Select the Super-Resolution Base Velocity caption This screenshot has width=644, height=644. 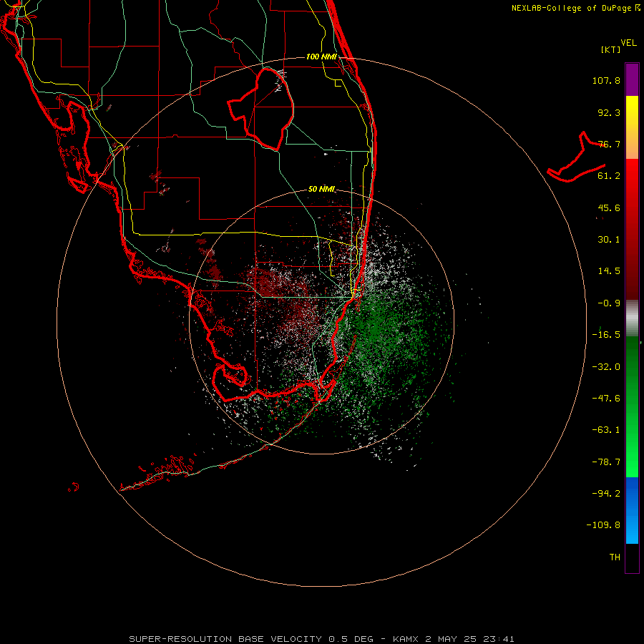pos(321,639)
